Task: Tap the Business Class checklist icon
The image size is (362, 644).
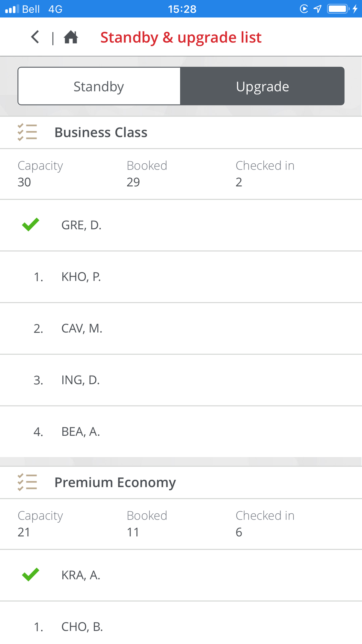Action: (27, 132)
